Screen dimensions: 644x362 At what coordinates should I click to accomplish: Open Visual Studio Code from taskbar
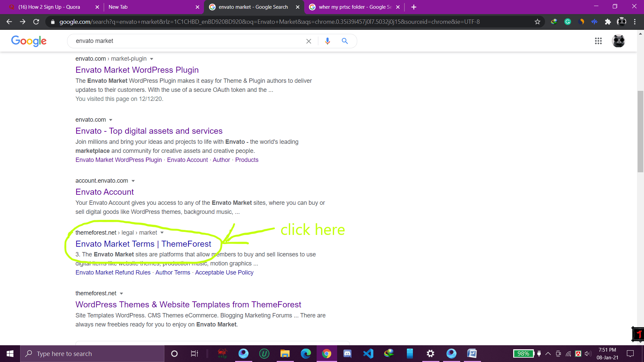[x=368, y=354]
